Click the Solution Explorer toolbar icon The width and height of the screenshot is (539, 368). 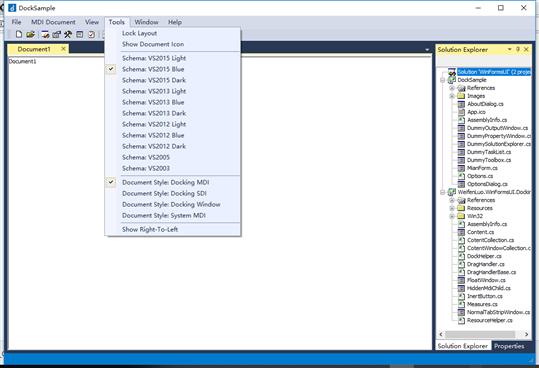[x=45, y=34]
